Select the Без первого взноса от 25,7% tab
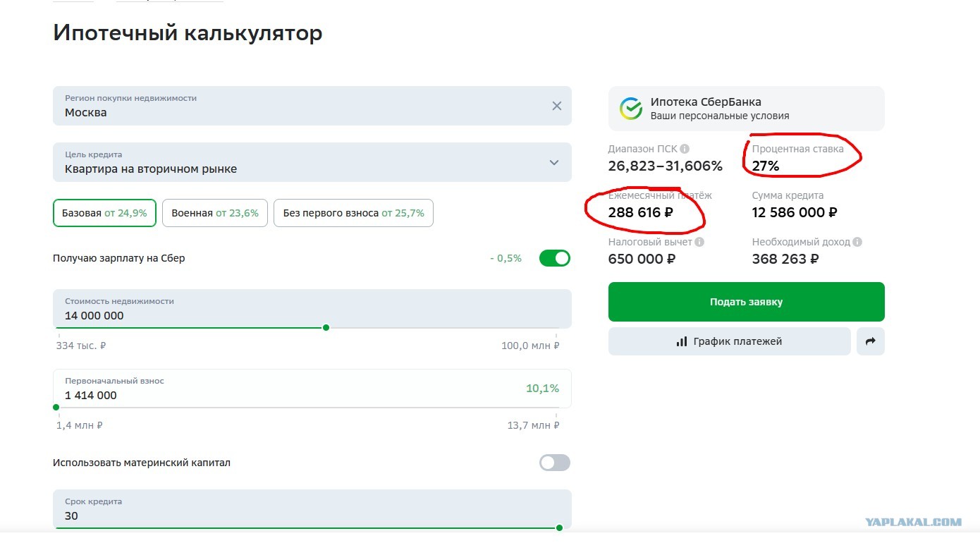980x543 pixels. click(x=353, y=213)
